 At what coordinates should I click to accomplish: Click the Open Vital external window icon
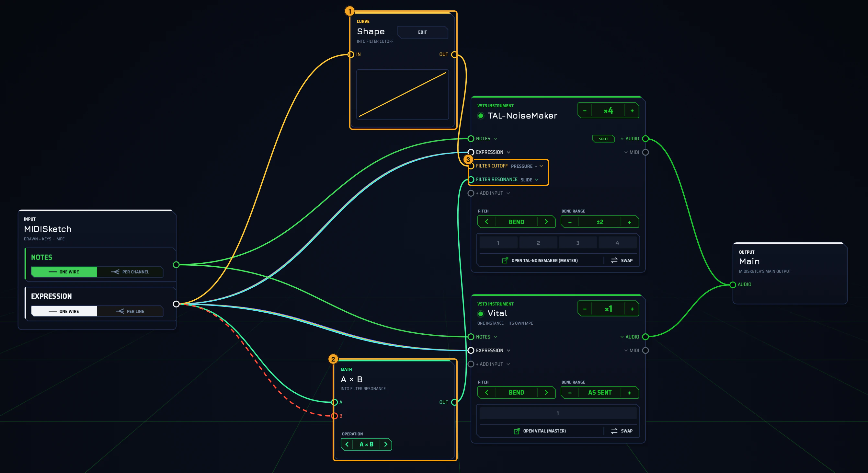(517, 431)
